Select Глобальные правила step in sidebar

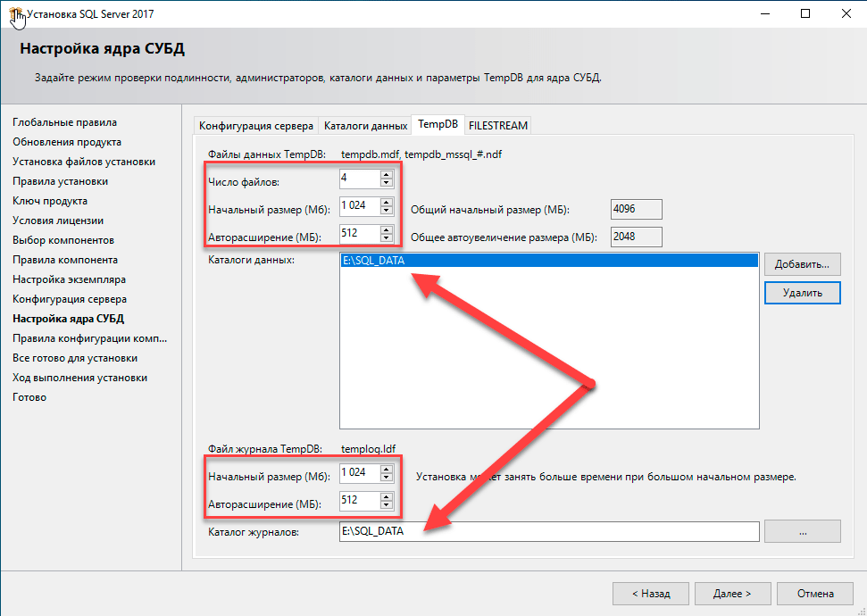click(64, 122)
